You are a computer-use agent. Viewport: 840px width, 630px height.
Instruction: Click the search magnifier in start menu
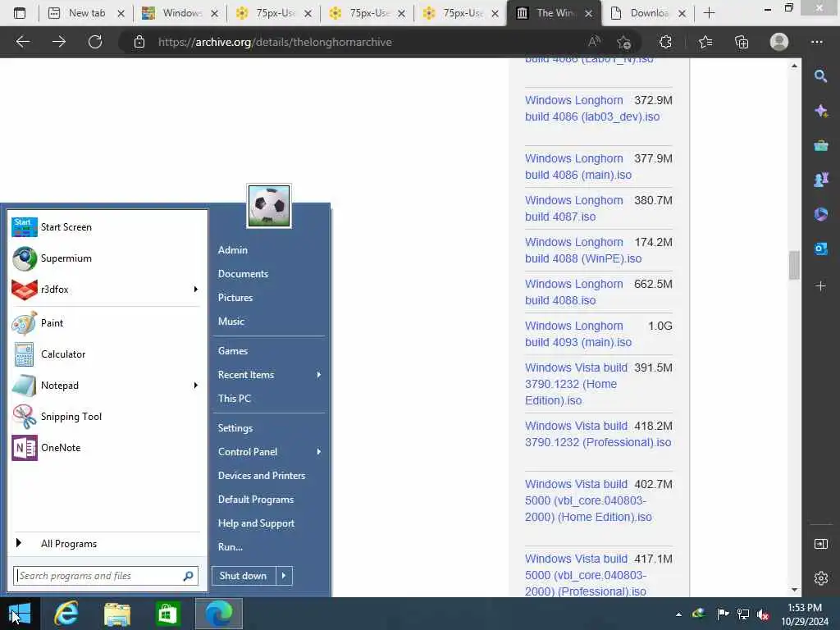point(188,576)
